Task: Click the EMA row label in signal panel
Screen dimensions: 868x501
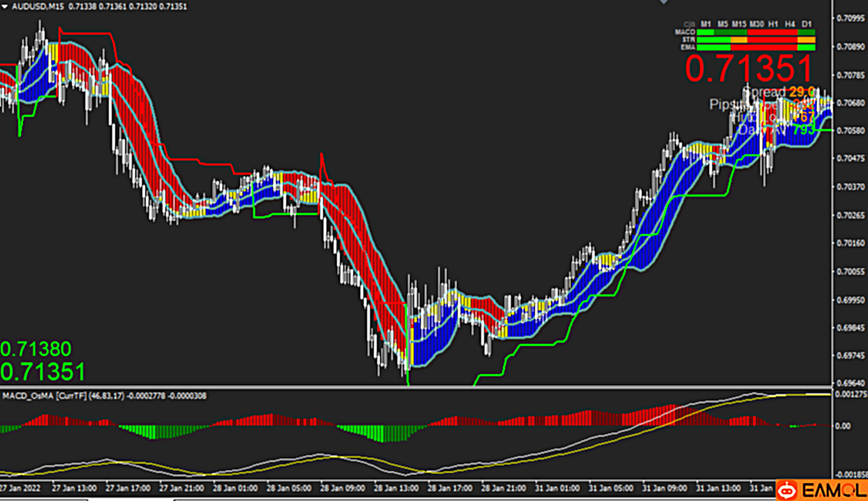Action: [686, 47]
